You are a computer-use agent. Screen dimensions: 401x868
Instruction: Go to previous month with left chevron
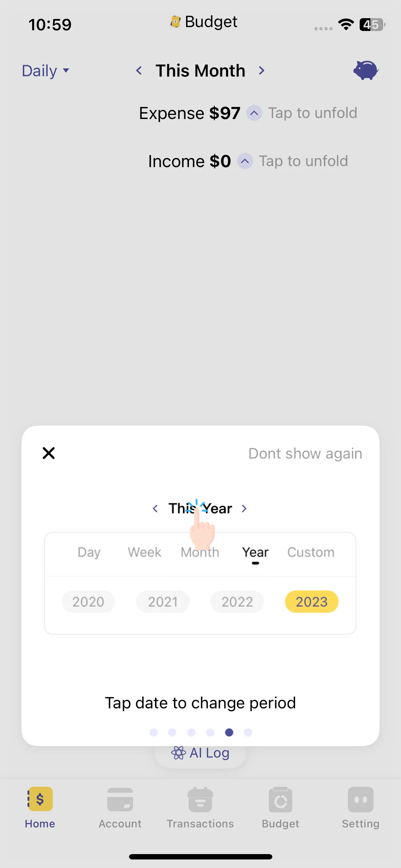[139, 71]
